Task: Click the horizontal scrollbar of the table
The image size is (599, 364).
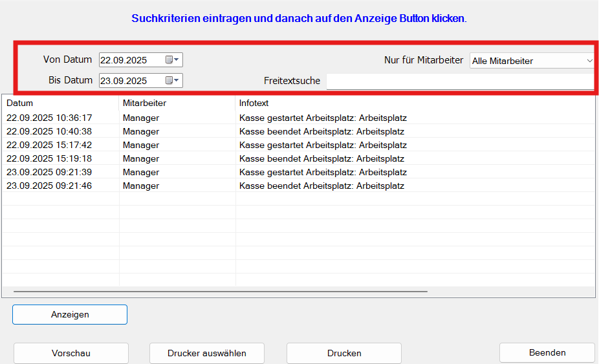Action: [221, 292]
